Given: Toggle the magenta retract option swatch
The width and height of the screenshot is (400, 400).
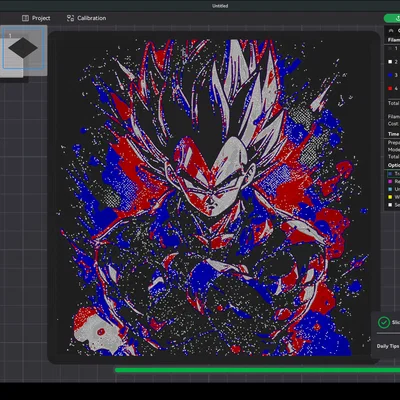Looking at the screenshot, I should 390,181.
